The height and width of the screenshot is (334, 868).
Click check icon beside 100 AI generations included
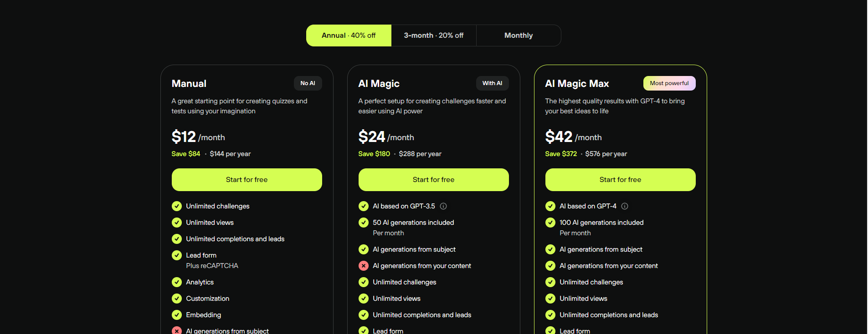(x=550, y=223)
